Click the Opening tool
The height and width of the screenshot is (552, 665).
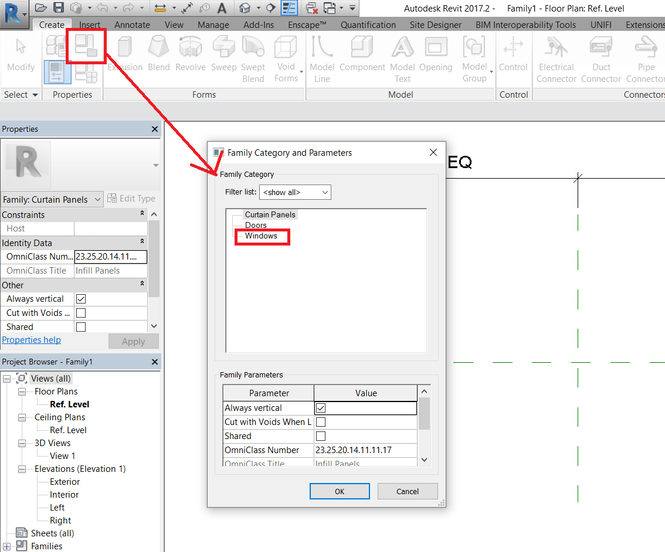click(x=436, y=54)
